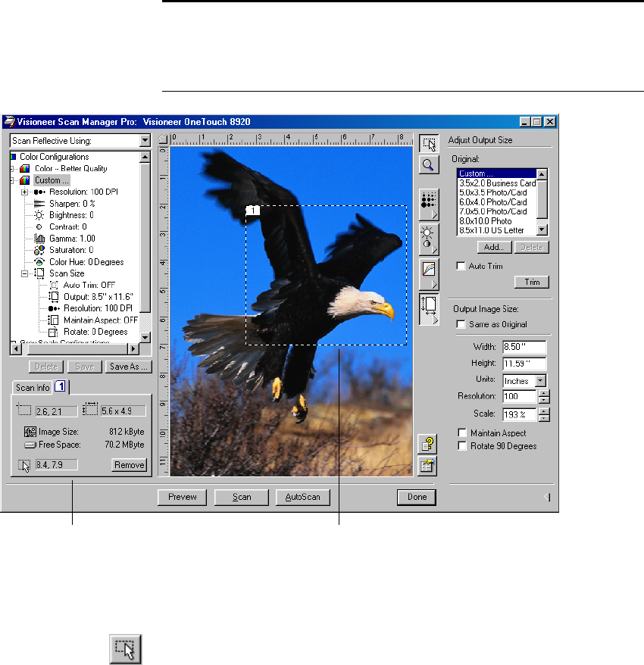Select the scan area selection tool
The height and width of the screenshot is (665, 644).
429,143
